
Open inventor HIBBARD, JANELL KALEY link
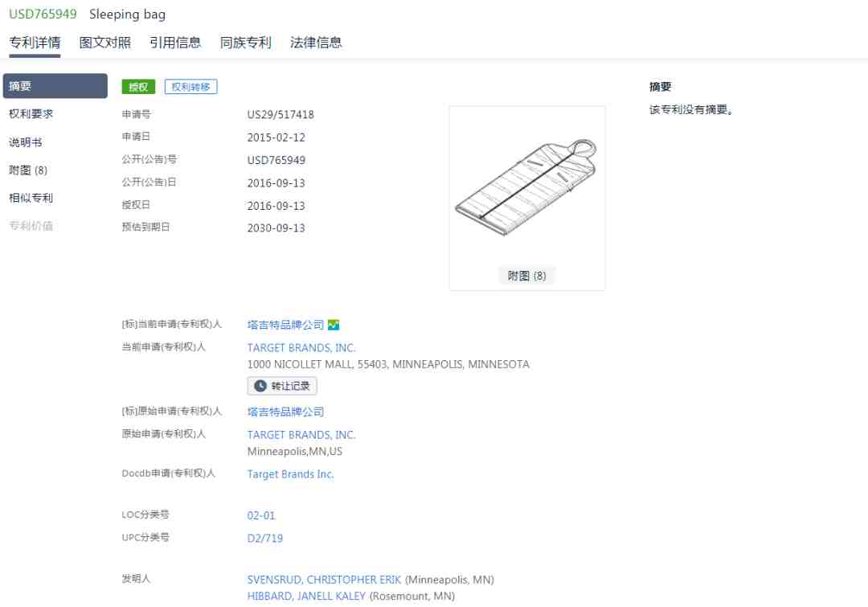coord(306,597)
